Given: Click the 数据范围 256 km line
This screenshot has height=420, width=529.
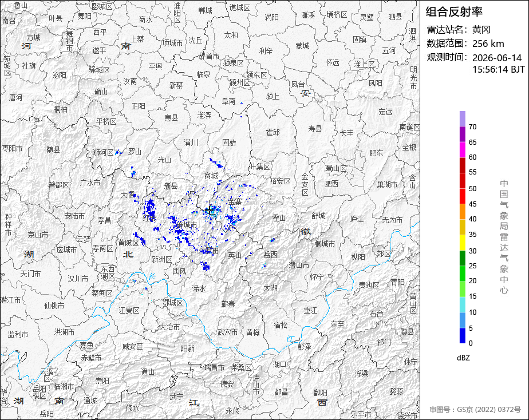Looking at the screenshot, I should pos(465,43).
